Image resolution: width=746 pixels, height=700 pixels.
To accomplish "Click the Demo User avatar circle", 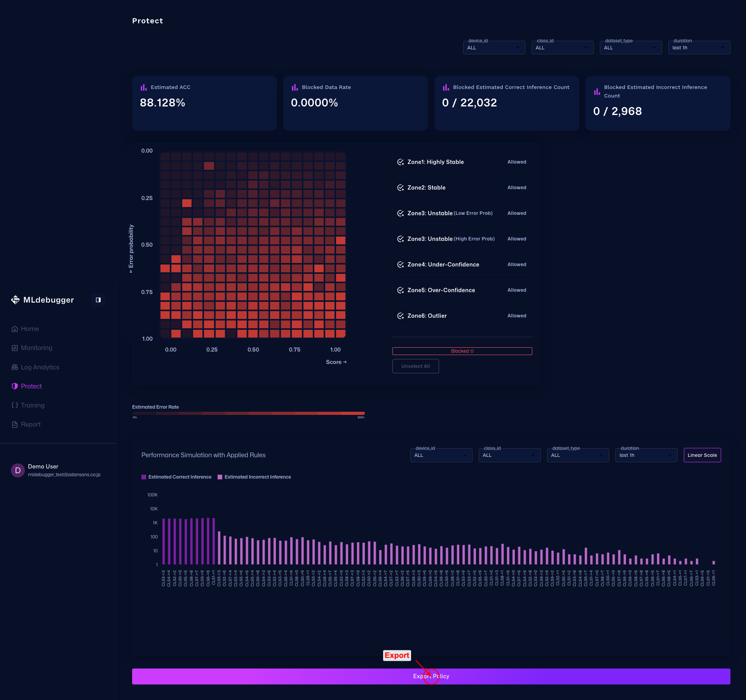I will point(18,470).
